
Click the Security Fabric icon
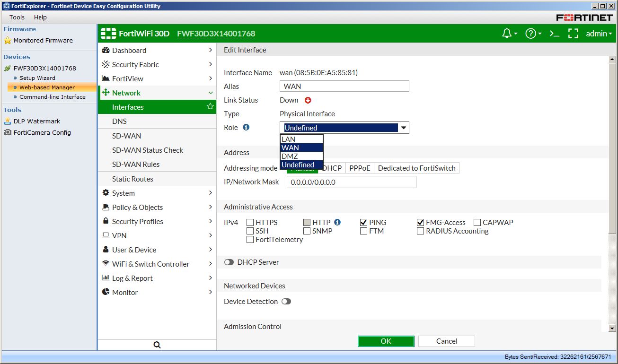tap(106, 64)
